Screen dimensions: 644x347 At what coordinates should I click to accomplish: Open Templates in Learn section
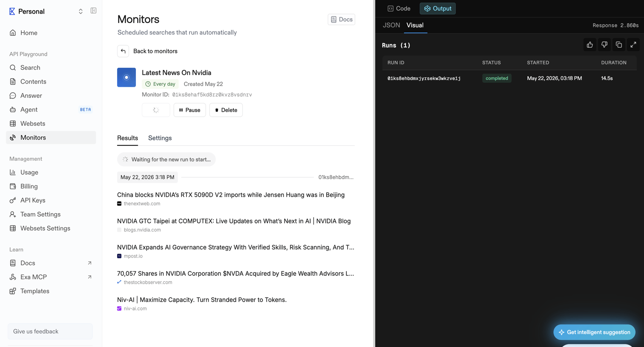pyautogui.click(x=51, y=291)
